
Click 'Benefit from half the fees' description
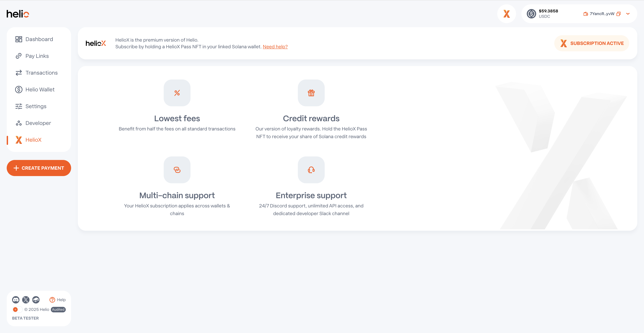[177, 129]
